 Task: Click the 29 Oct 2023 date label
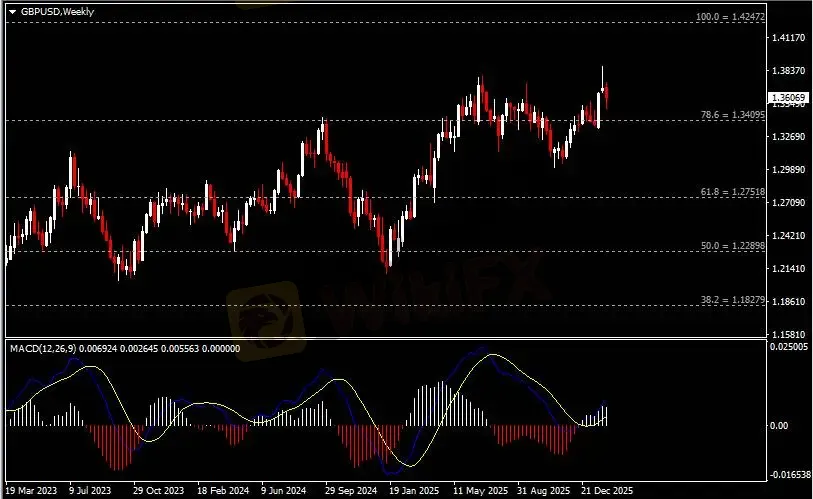[158, 490]
